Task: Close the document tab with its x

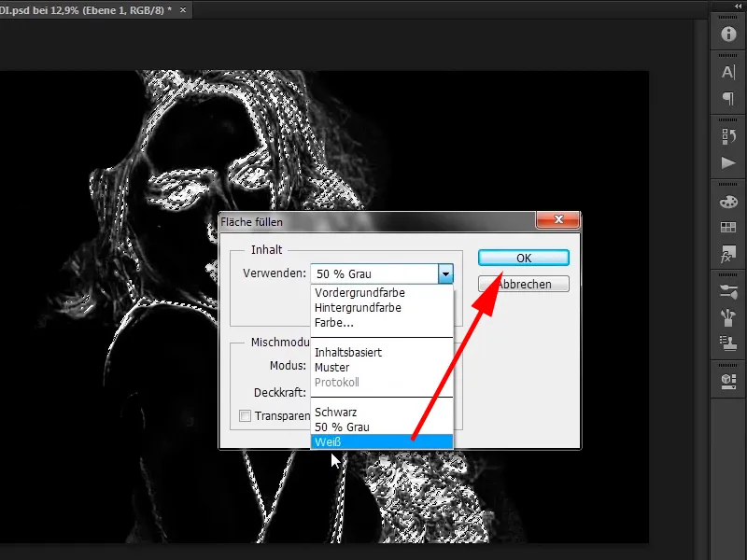Action: click(x=183, y=9)
